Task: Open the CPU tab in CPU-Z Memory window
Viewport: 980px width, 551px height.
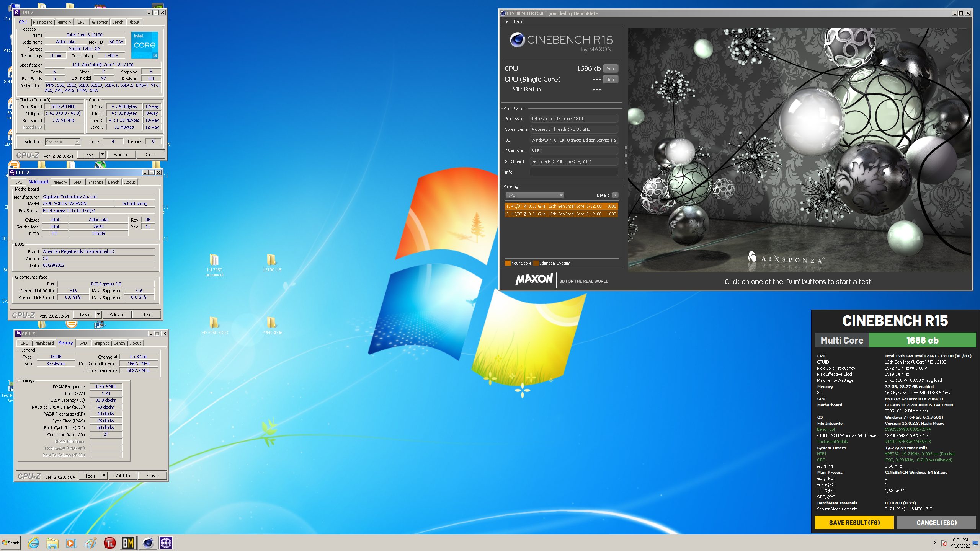Action: (x=24, y=343)
